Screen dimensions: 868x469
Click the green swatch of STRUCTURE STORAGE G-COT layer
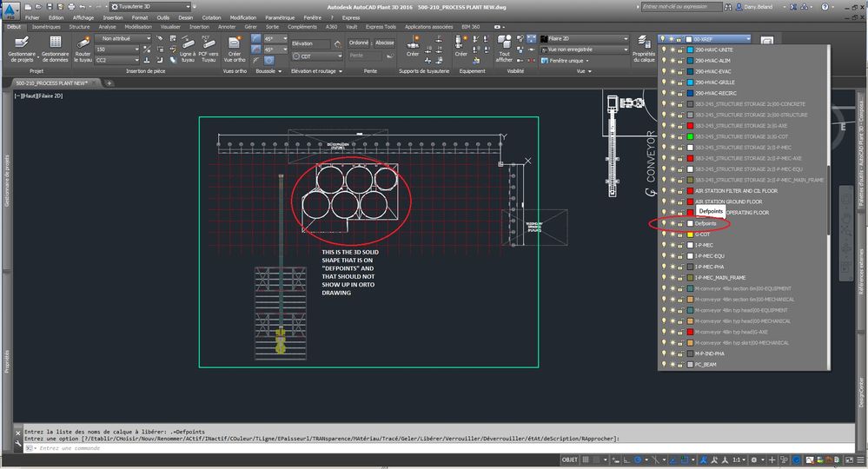690,136
